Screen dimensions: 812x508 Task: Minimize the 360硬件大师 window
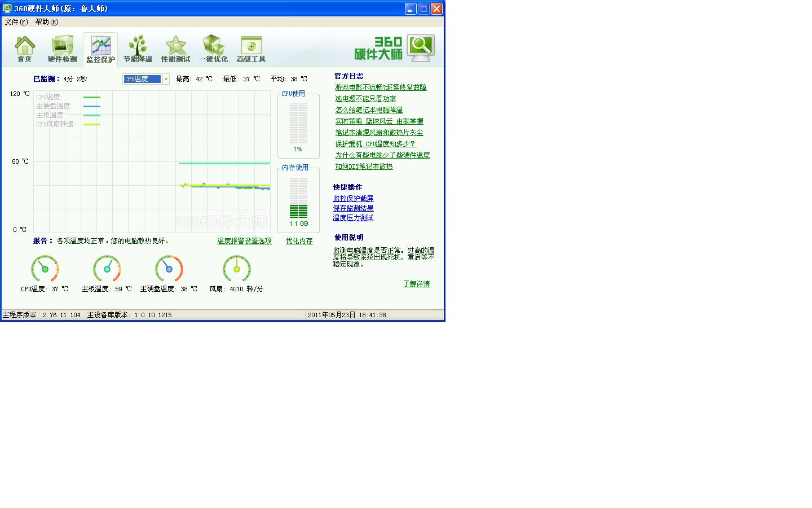[x=411, y=8]
